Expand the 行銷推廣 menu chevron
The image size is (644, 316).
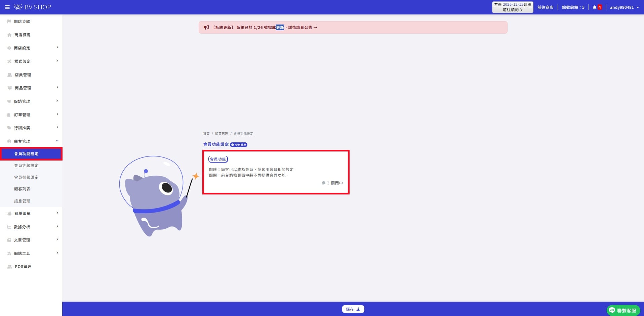pos(57,127)
